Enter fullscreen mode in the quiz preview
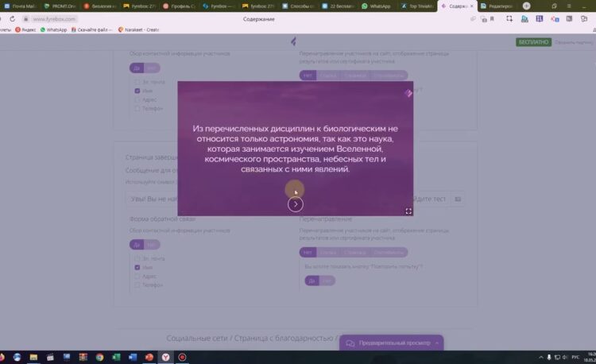This screenshot has height=364, width=596. coord(408,211)
